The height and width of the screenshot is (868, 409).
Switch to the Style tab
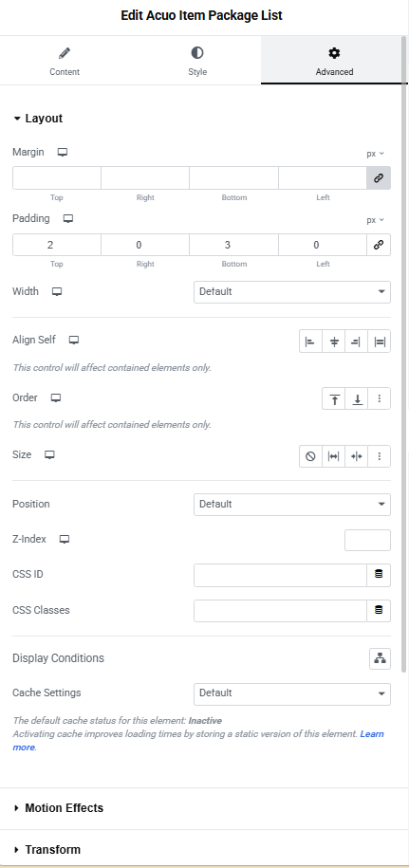point(197,61)
